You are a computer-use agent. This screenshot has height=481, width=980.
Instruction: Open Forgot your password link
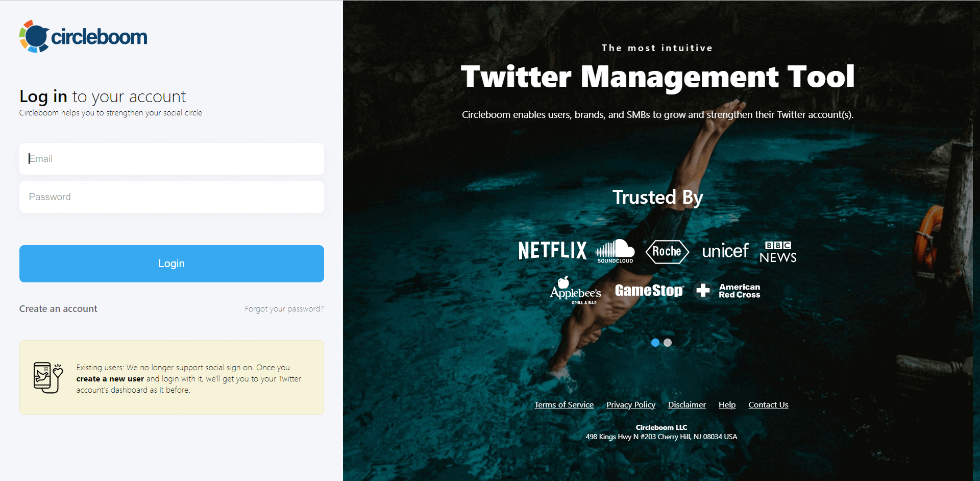point(284,309)
